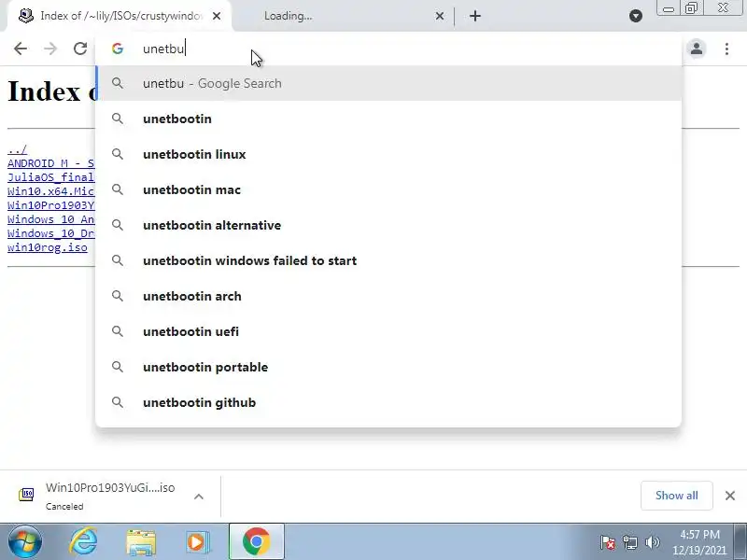This screenshot has width=747, height=560.
Task: Choose suggestion 'unetbu - Google Search'
Action: pyautogui.click(x=388, y=83)
